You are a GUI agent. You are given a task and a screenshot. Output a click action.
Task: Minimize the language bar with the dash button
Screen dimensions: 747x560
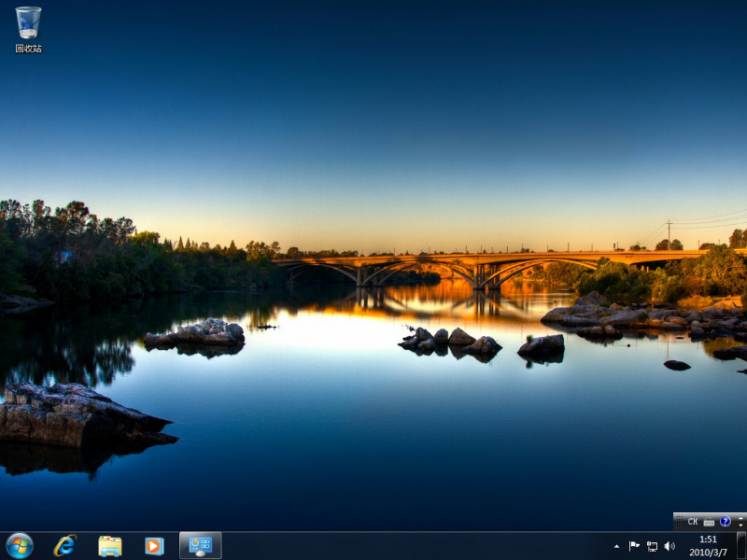point(740,518)
